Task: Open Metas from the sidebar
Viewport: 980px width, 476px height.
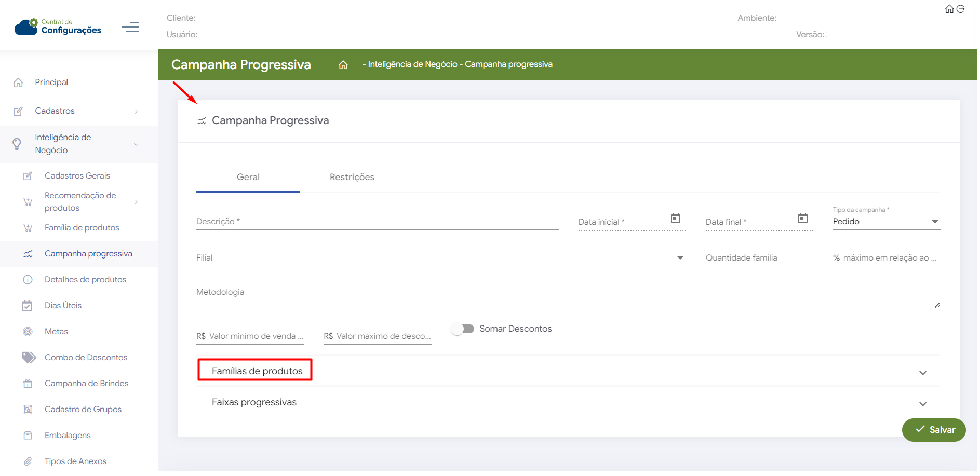Action: coord(56,332)
